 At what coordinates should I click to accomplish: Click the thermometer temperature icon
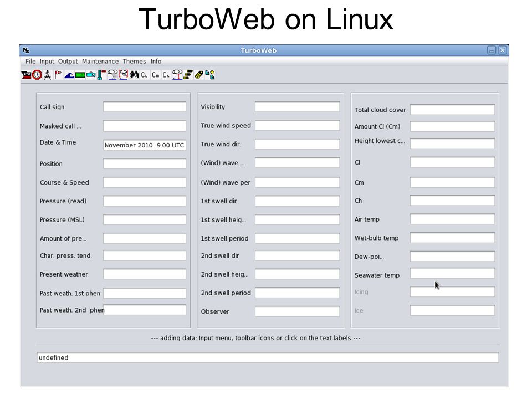pos(101,75)
